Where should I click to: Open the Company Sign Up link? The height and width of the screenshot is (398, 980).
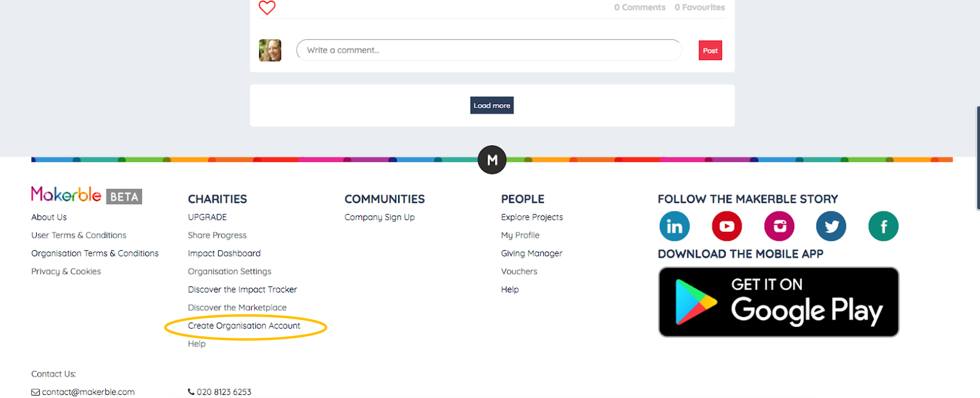[379, 217]
